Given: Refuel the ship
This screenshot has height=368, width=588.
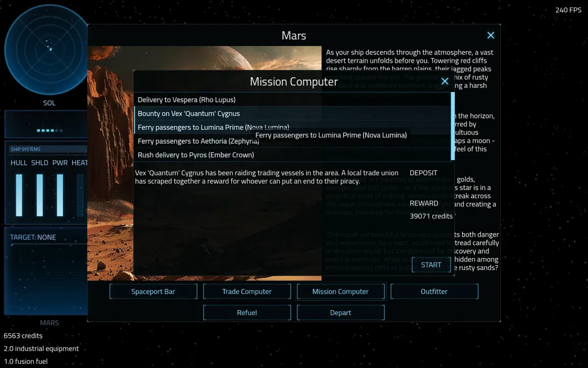Looking at the screenshot, I should coord(247,312).
